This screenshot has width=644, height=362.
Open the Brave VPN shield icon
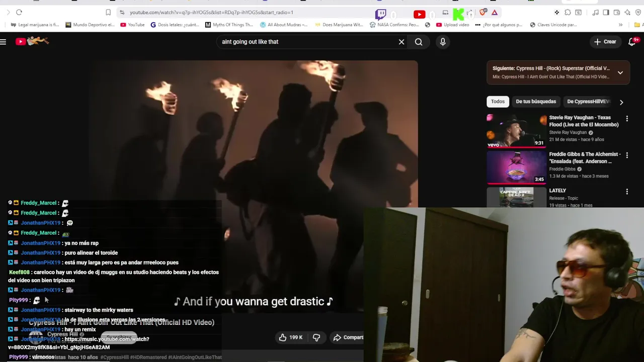point(638,12)
